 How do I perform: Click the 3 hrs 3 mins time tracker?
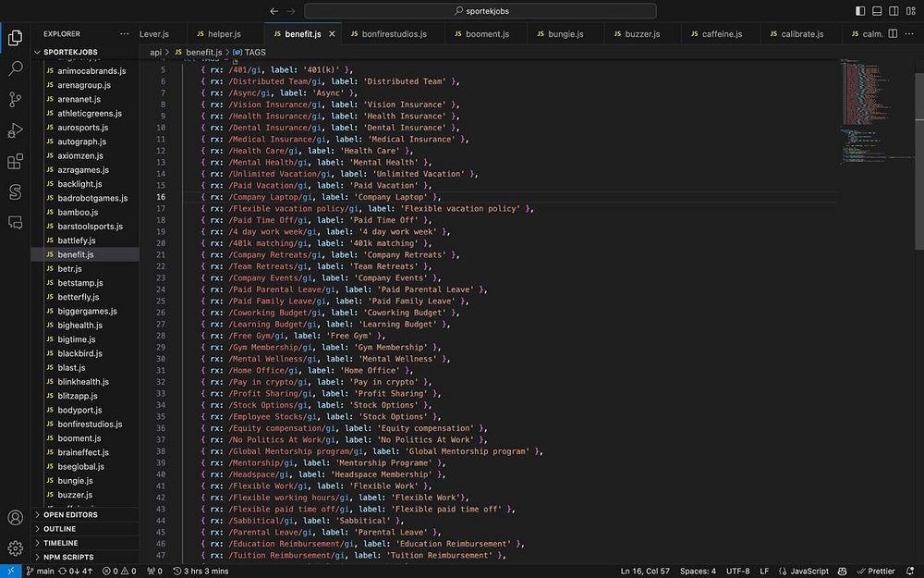(x=201, y=571)
